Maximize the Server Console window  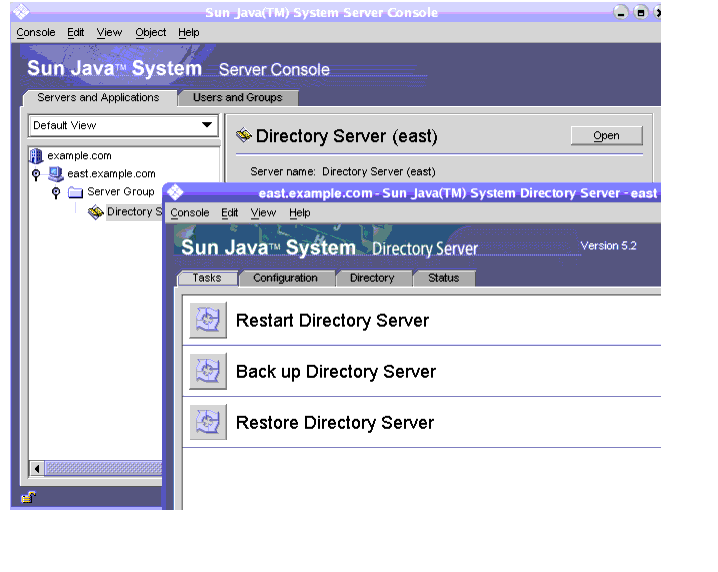[x=641, y=12]
